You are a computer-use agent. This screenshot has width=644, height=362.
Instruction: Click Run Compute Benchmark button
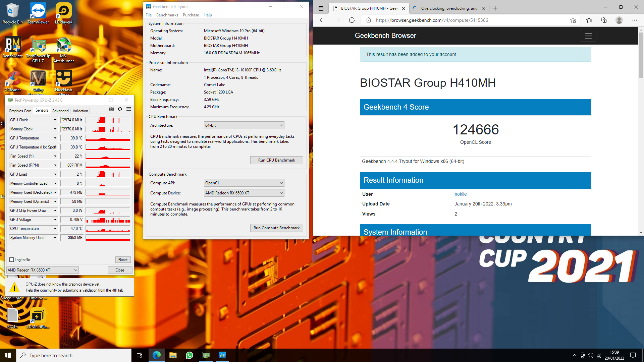[x=277, y=228]
